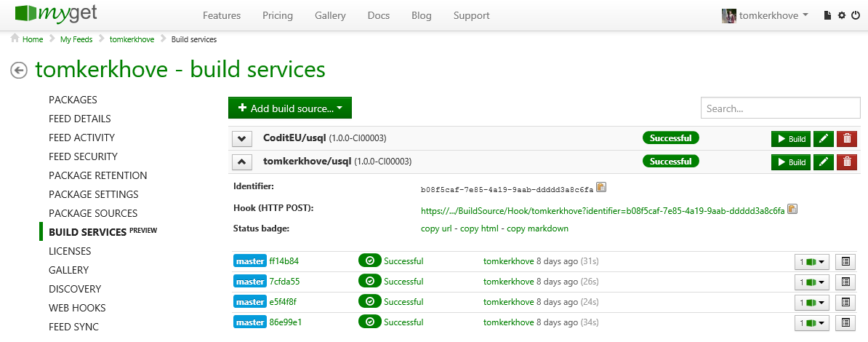Open packages dropdown for build 86e99e1

(812, 322)
